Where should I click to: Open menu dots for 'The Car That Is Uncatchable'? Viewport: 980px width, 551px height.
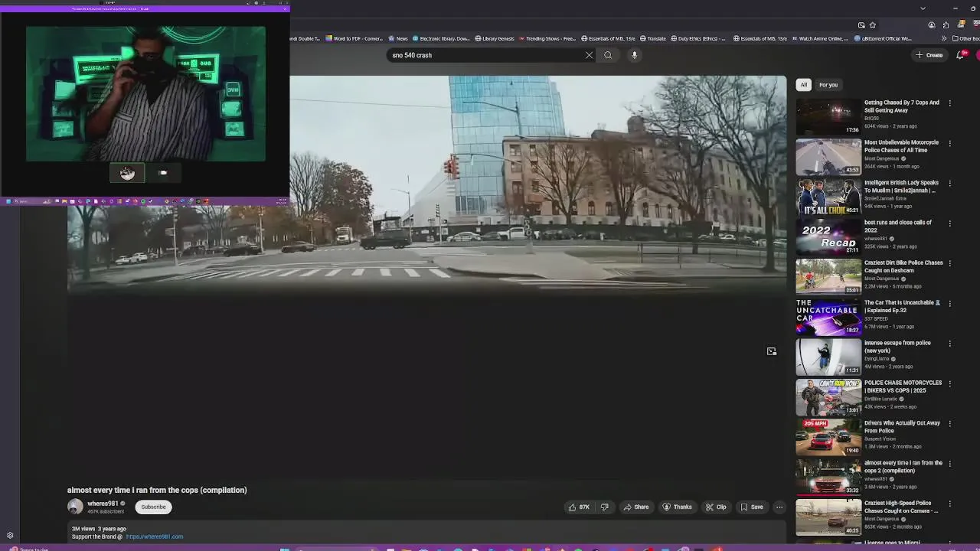950,303
